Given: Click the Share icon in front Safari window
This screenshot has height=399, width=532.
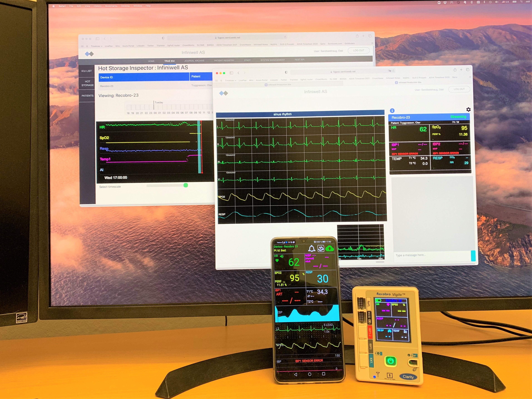Looking at the screenshot, I should [455, 70].
